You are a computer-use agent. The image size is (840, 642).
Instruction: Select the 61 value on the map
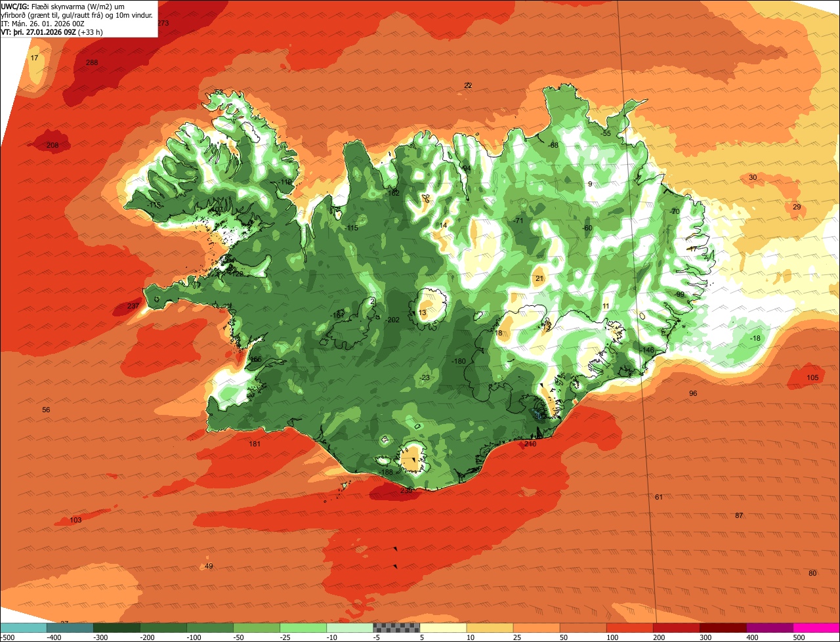(x=659, y=497)
